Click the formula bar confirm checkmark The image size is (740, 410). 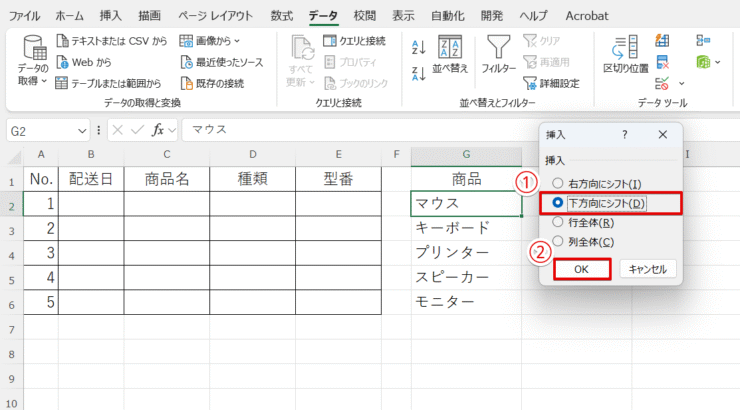point(137,130)
